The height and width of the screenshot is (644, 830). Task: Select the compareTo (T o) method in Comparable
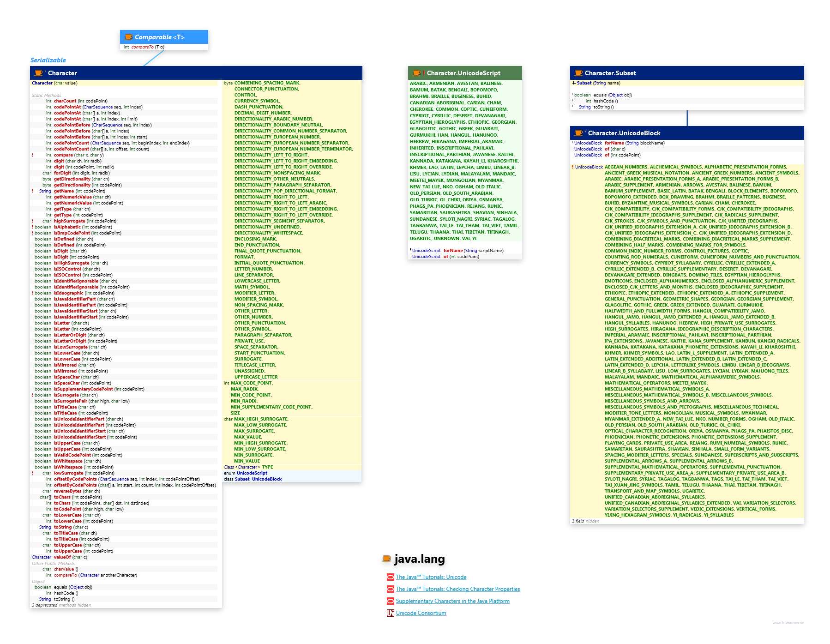[x=144, y=47]
